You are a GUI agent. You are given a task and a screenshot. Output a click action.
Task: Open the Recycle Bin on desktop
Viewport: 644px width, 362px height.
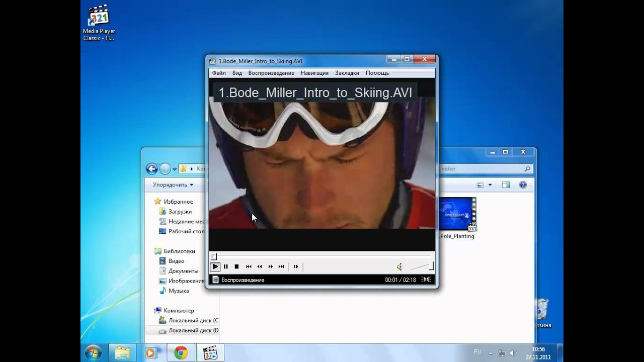(x=543, y=313)
